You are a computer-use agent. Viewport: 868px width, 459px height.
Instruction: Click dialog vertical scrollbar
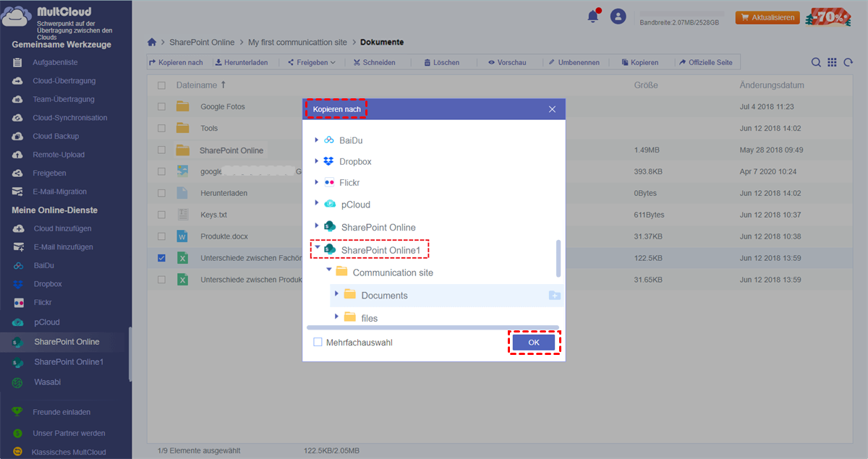point(558,259)
